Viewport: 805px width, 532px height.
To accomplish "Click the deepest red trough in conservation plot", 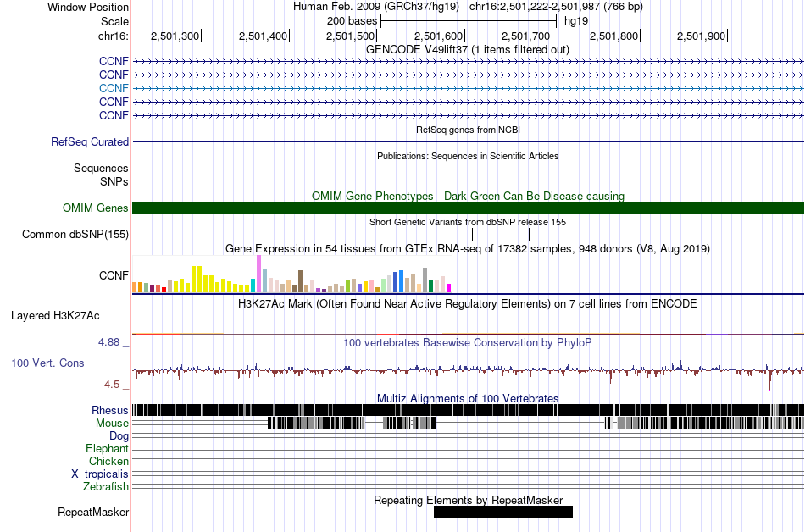I will coord(769,380).
